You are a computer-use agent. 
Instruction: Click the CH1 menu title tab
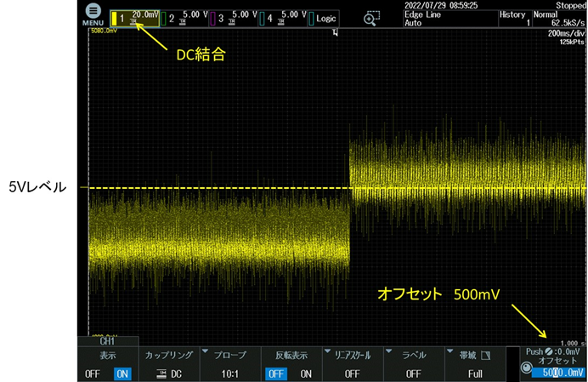108,341
